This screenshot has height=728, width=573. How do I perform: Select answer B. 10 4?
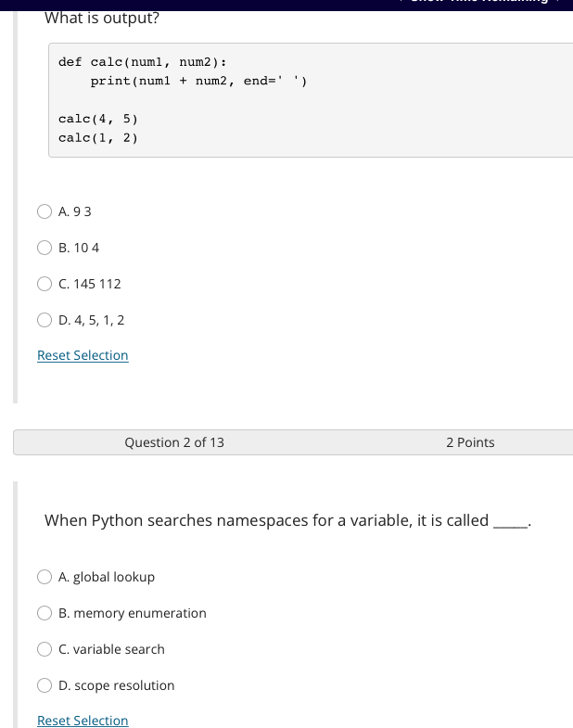[45, 248]
